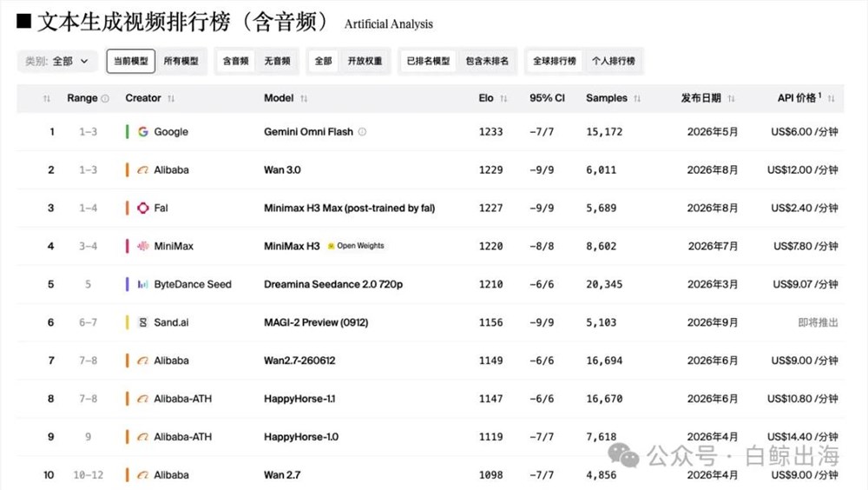Sort by Creator column arrows
The image size is (868, 490).
point(171,99)
